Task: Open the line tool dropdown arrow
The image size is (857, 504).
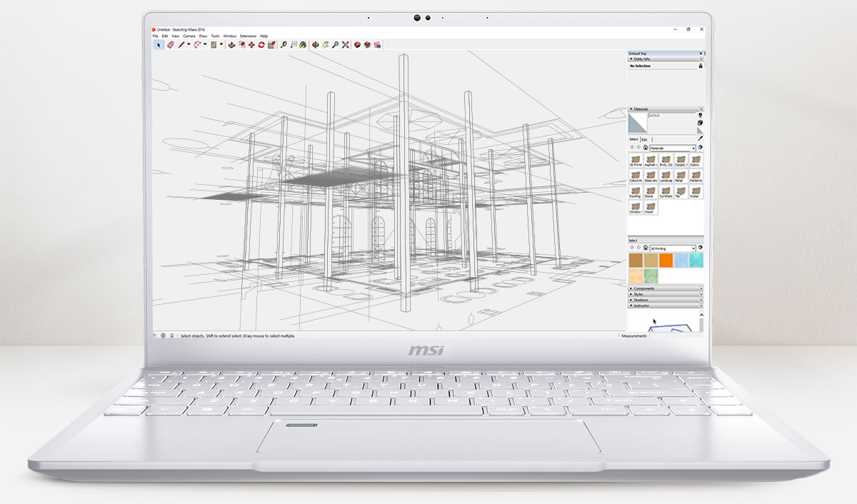Action: coord(189,44)
